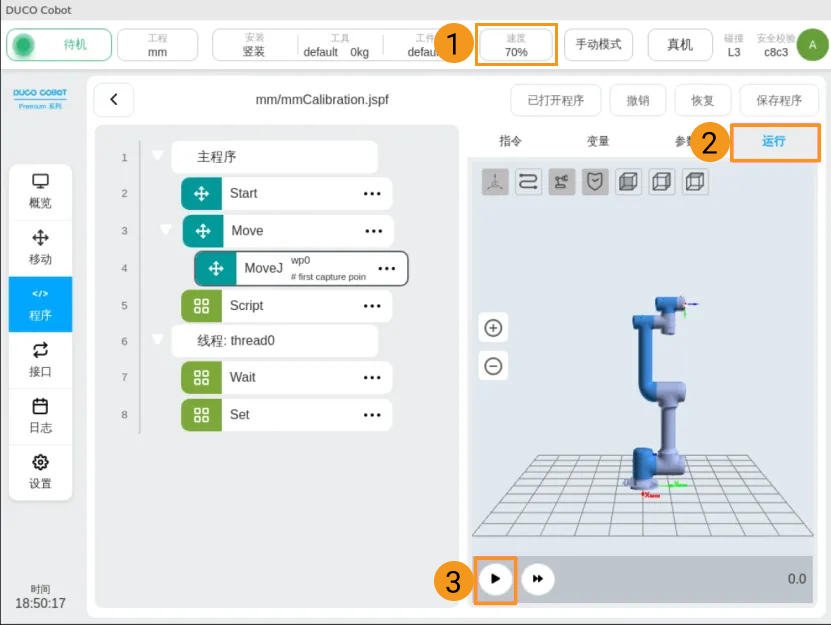Open options menu for Move node
The image size is (831, 625).
tap(374, 231)
